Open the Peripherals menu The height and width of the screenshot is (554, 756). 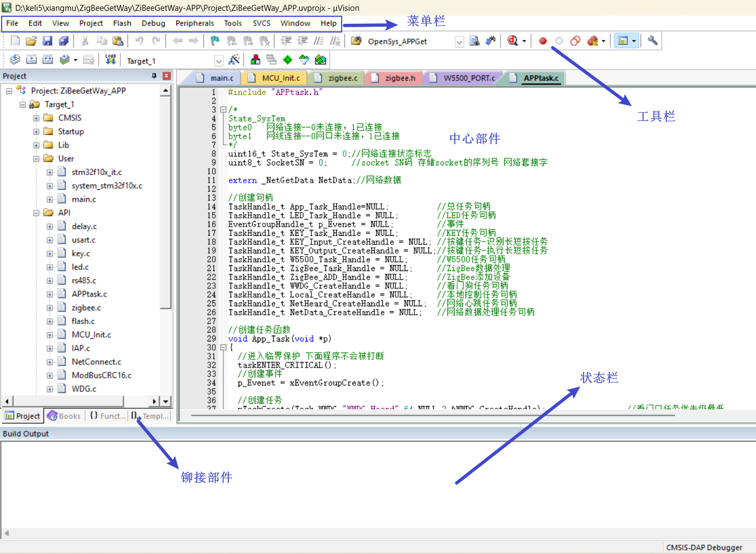pyautogui.click(x=194, y=23)
